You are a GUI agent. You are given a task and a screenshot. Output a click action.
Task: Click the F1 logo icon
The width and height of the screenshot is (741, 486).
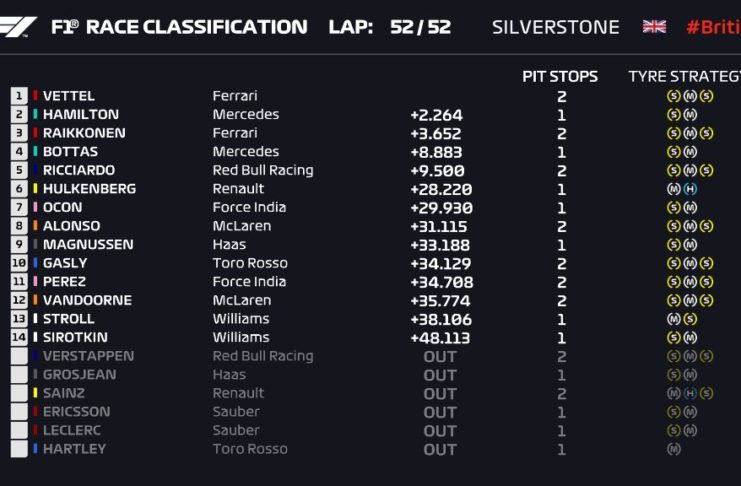click(x=20, y=27)
